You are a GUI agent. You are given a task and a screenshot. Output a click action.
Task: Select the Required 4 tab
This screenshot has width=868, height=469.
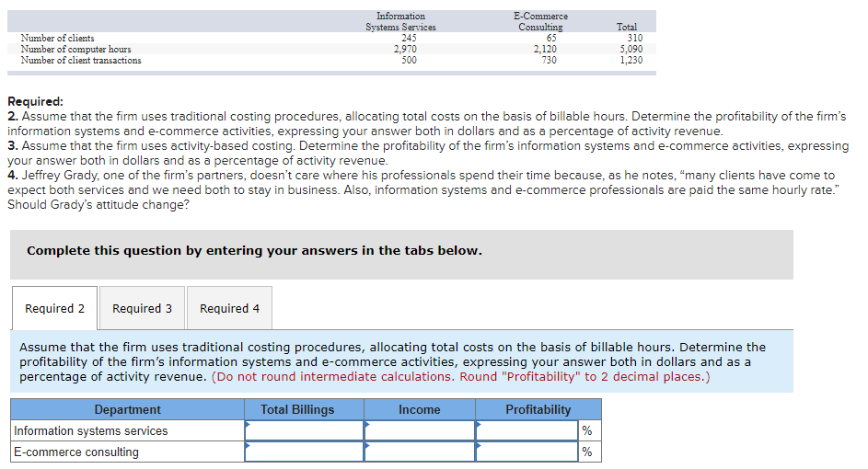click(x=229, y=308)
